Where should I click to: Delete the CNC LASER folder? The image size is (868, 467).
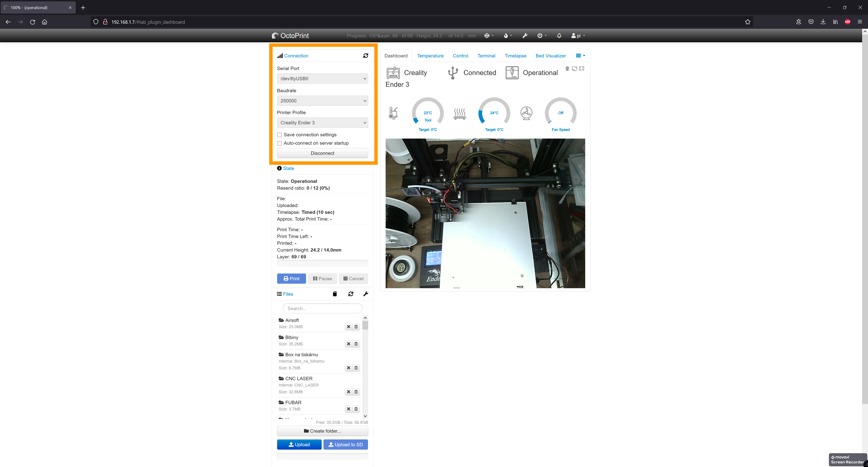tap(356, 392)
